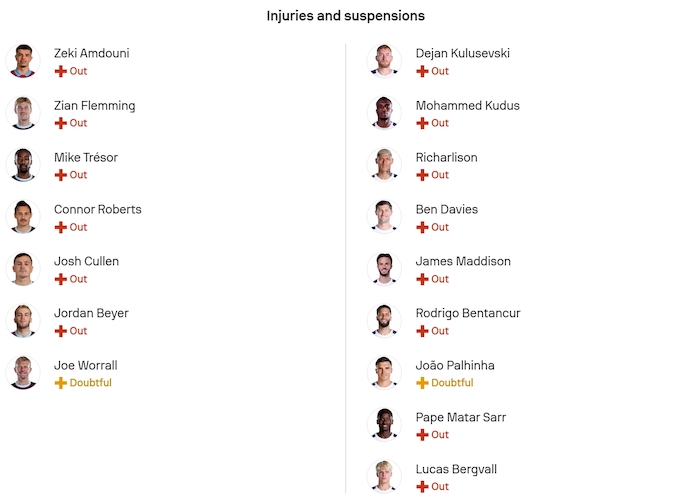This screenshot has width=690, height=499.
Task: Open Rodrigo Bentancur's name link
Action: [468, 313]
